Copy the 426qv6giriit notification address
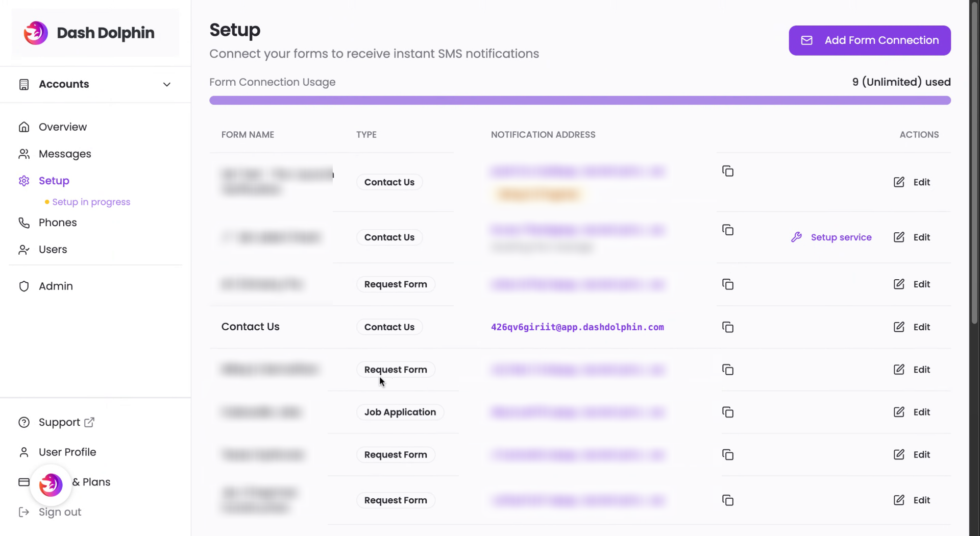 click(727, 327)
